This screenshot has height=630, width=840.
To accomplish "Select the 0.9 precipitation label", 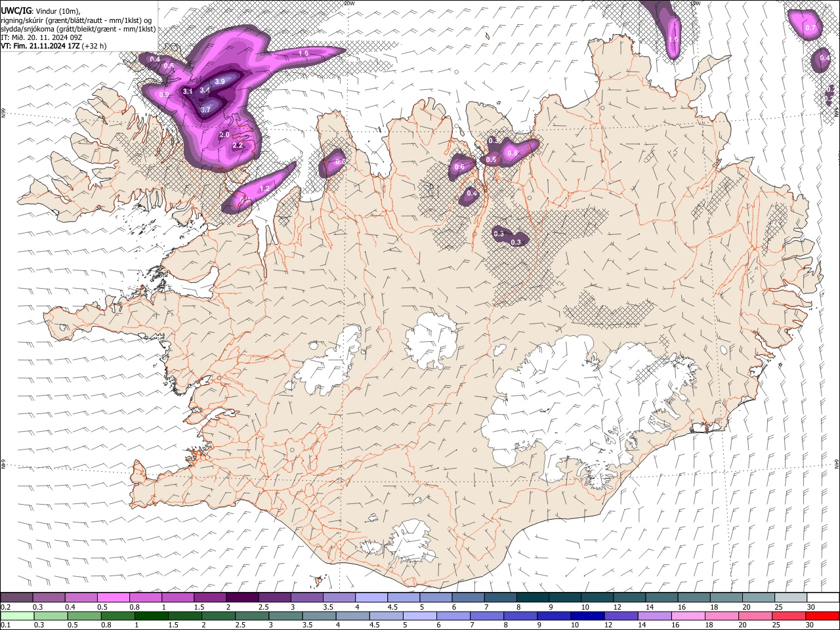I will (x=164, y=95).
